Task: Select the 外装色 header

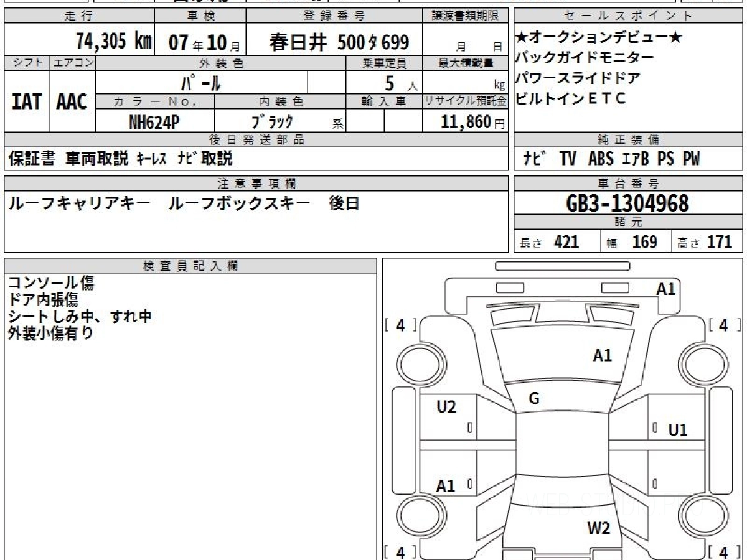Action: click(221, 63)
